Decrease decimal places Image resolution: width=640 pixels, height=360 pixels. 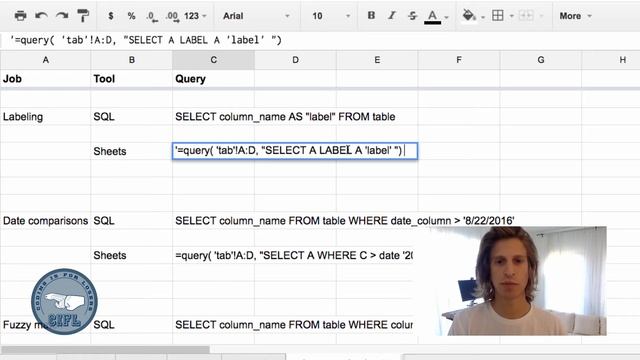tap(152, 16)
